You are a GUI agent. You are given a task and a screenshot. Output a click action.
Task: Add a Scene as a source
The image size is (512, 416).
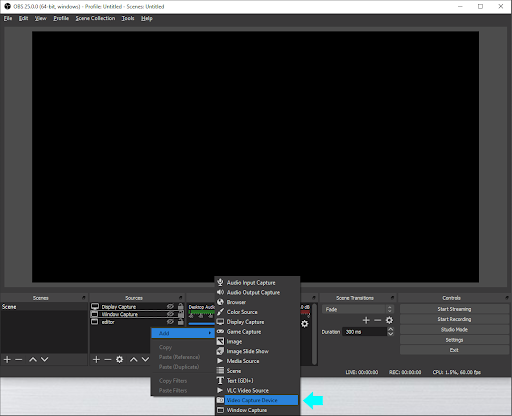[257, 371]
